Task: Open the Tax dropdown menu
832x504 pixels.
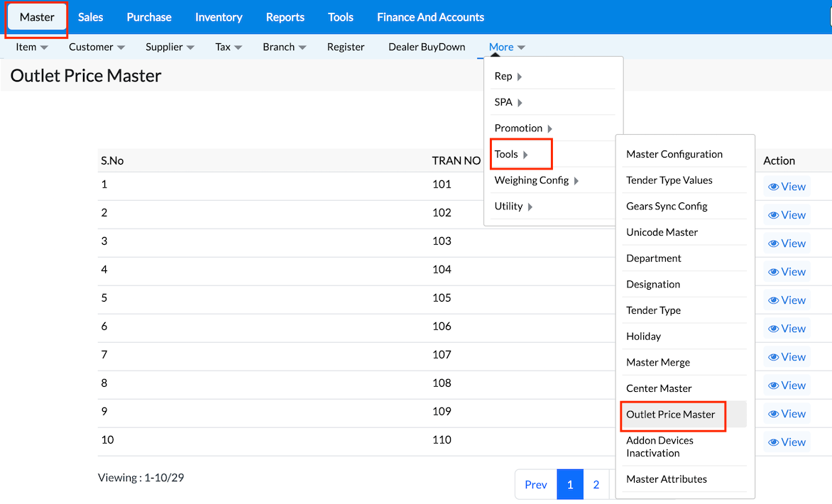Action: coord(229,47)
